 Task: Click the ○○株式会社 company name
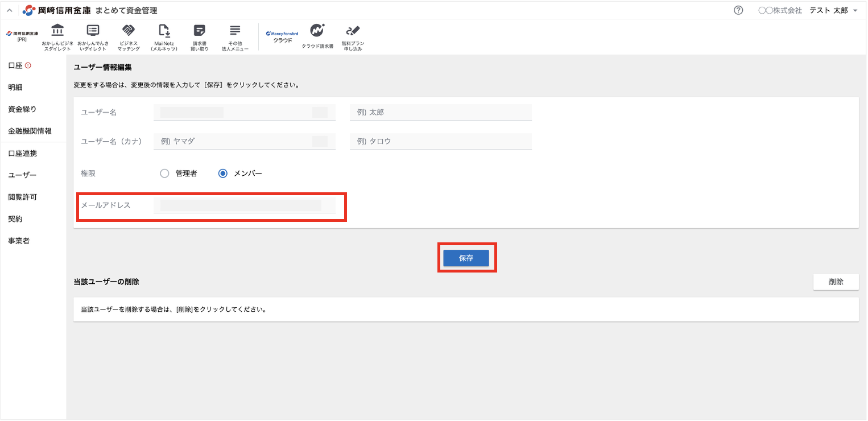780,10
